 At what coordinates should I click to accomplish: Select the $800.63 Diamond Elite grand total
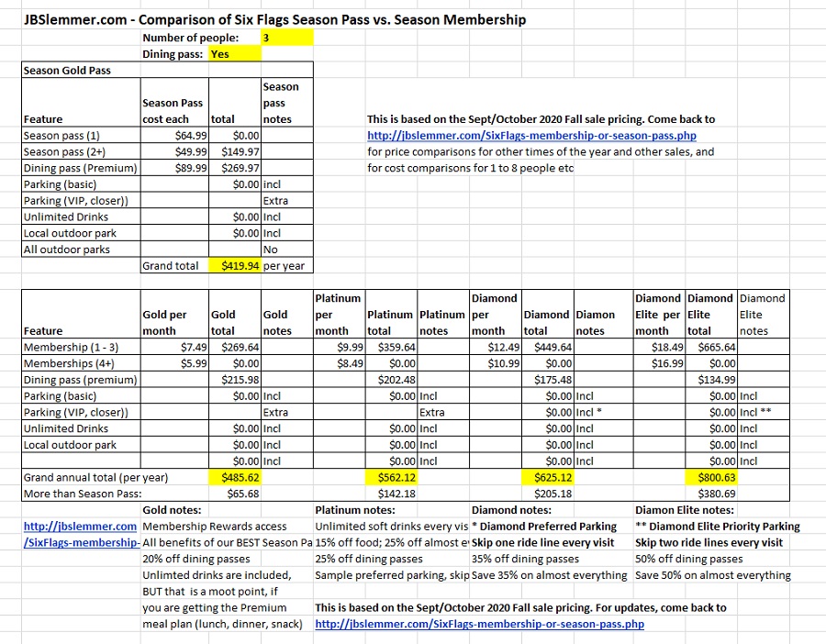coord(711,477)
